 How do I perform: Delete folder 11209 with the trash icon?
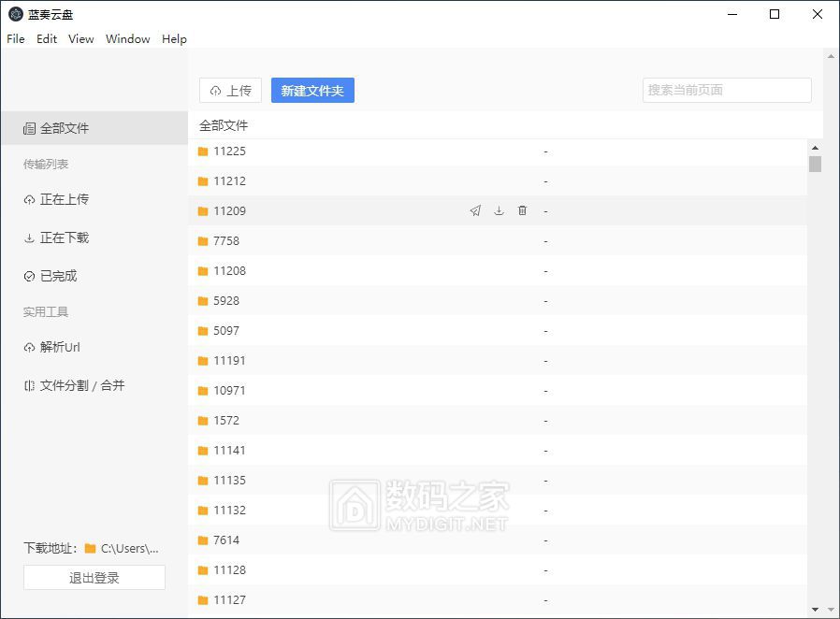point(522,210)
